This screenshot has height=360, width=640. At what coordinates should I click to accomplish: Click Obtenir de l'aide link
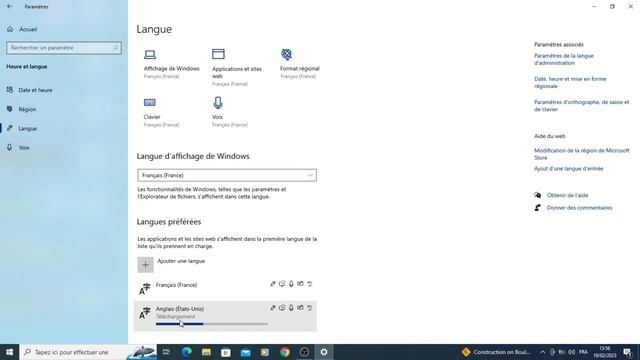(x=567, y=196)
